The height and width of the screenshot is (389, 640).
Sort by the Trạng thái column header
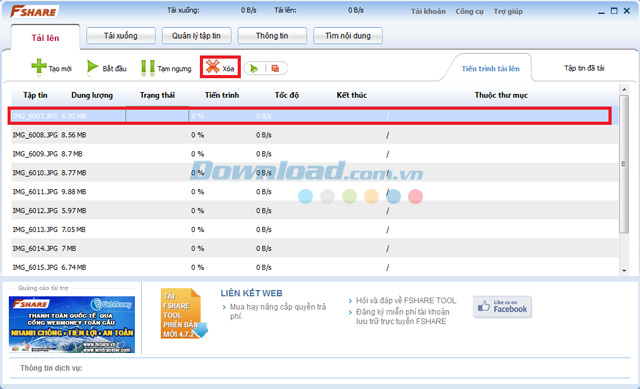pyautogui.click(x=157, y=95)
